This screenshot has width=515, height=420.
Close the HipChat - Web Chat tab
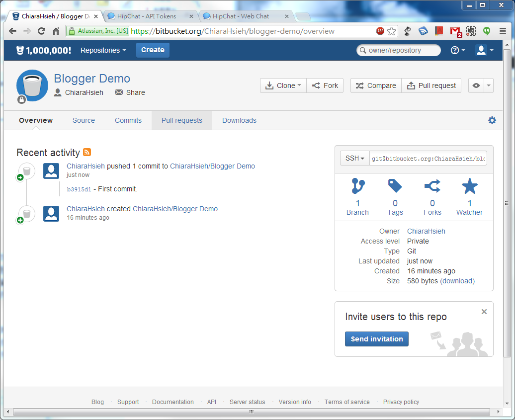287,16
